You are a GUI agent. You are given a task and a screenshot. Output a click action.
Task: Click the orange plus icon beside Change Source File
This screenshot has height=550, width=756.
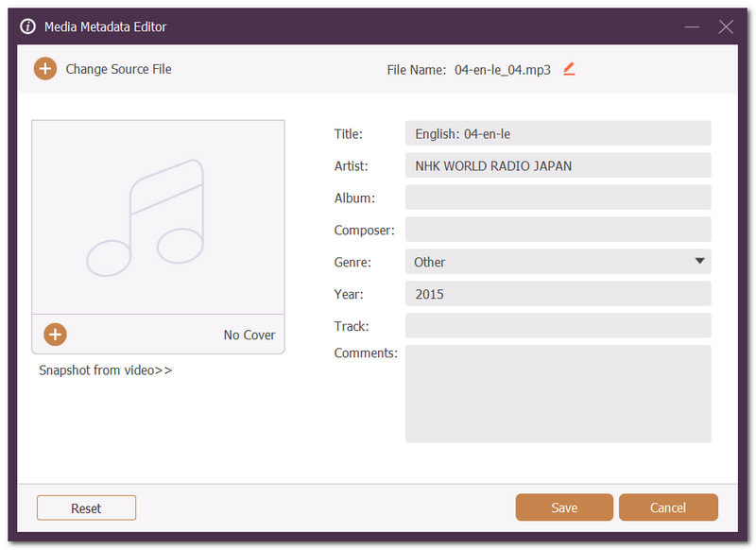[44, 69]
